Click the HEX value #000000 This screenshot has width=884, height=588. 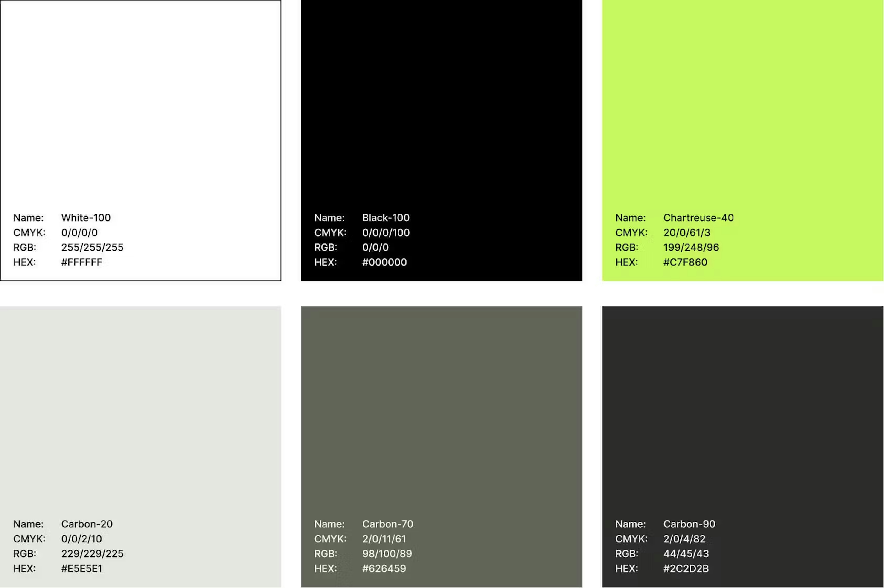coord(385,262)
